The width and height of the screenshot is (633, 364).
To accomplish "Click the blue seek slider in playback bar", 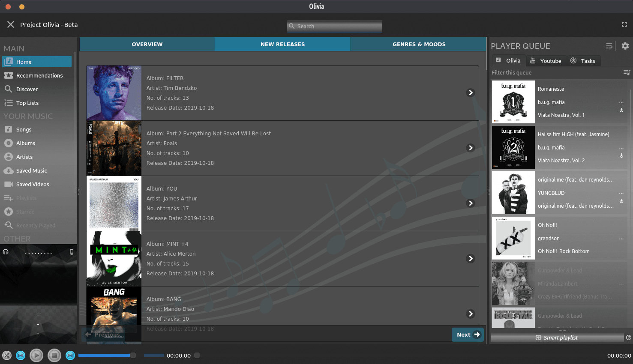I will point(104,355).
